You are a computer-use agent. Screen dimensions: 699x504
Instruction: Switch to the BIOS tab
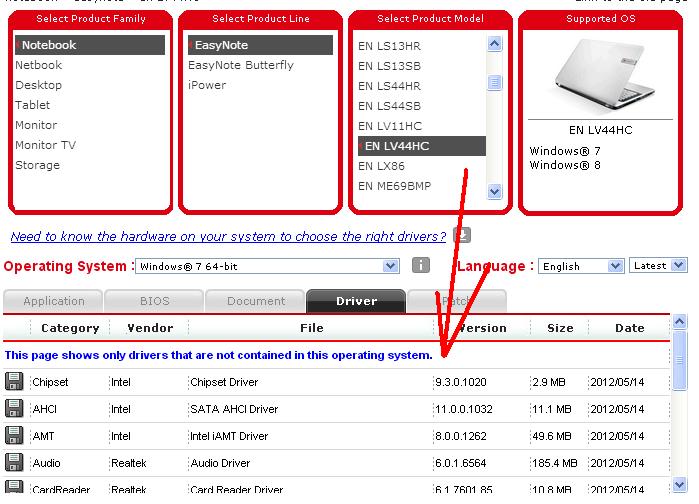point(154,301)
